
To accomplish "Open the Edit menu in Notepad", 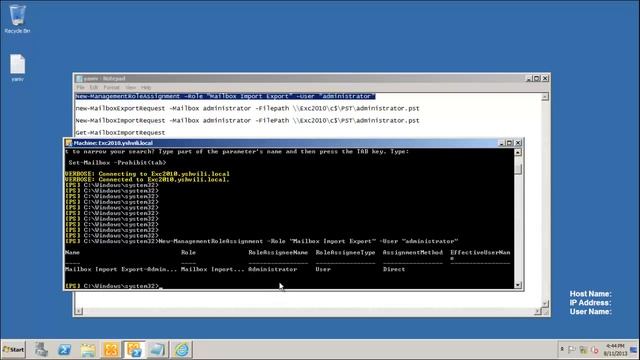I will click(94, 87).
